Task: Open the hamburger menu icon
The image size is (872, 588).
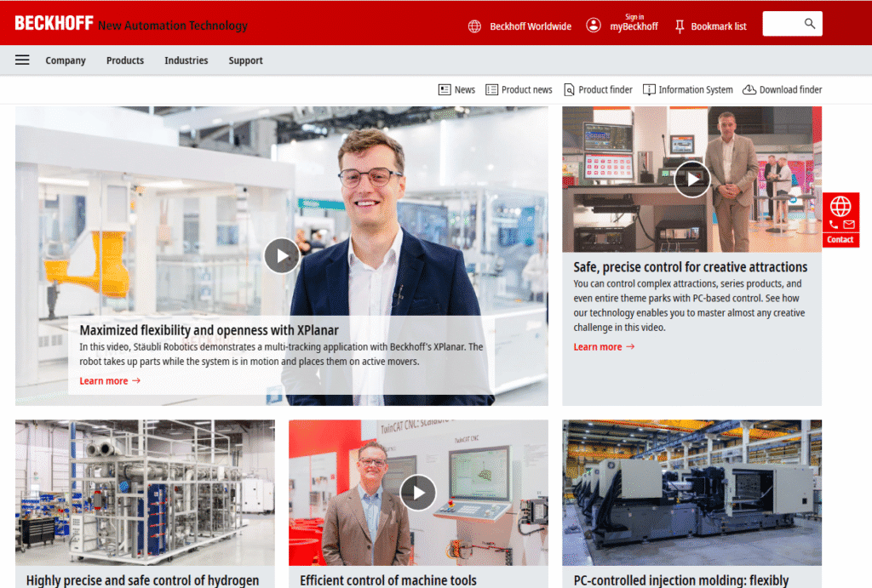Action: click(x=22, y=60)
